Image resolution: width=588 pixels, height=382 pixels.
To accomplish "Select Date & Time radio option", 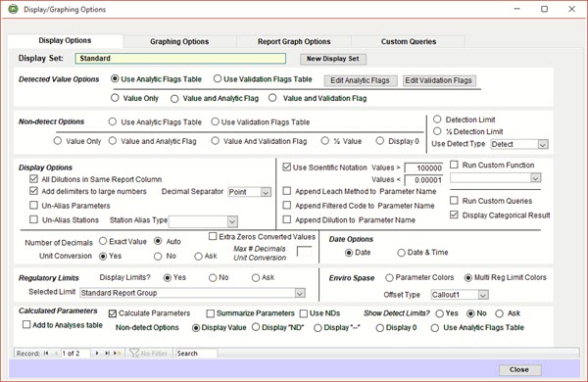I will (401, 253).
